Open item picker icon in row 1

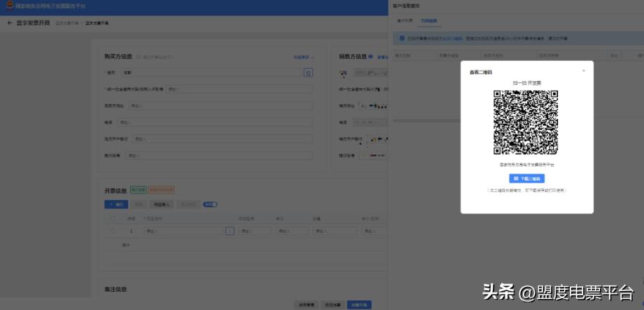point(230,231)
